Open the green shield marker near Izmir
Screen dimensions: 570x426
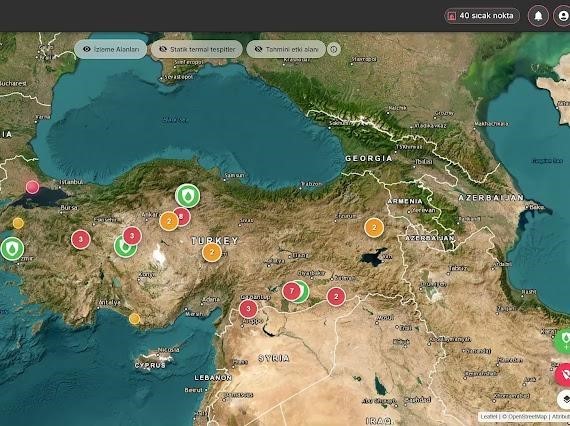[12, 249]
